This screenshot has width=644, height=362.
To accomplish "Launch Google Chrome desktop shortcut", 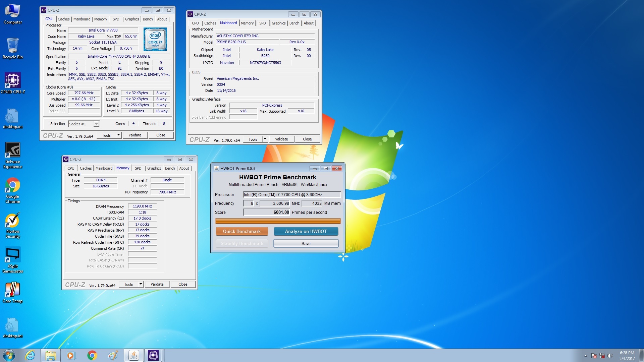I will coord(13,190).
